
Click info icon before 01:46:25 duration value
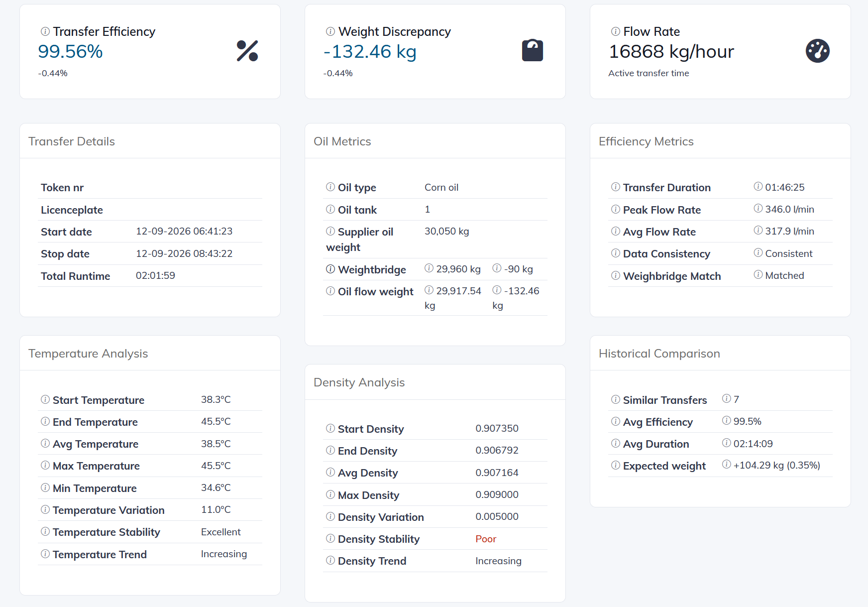(758, 186)
